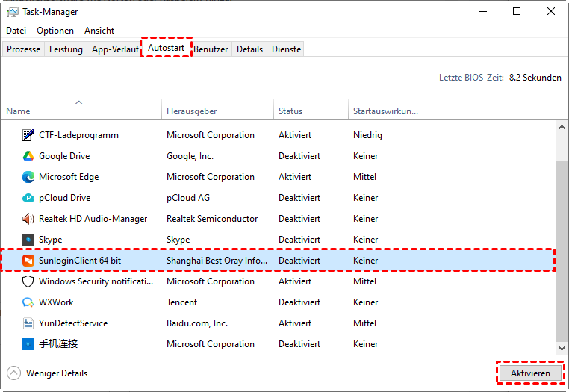The image size is (569, 392).
Task: Click the Realtek HD Audio-Manager speaker icon
Action: [x=28, y=219]
